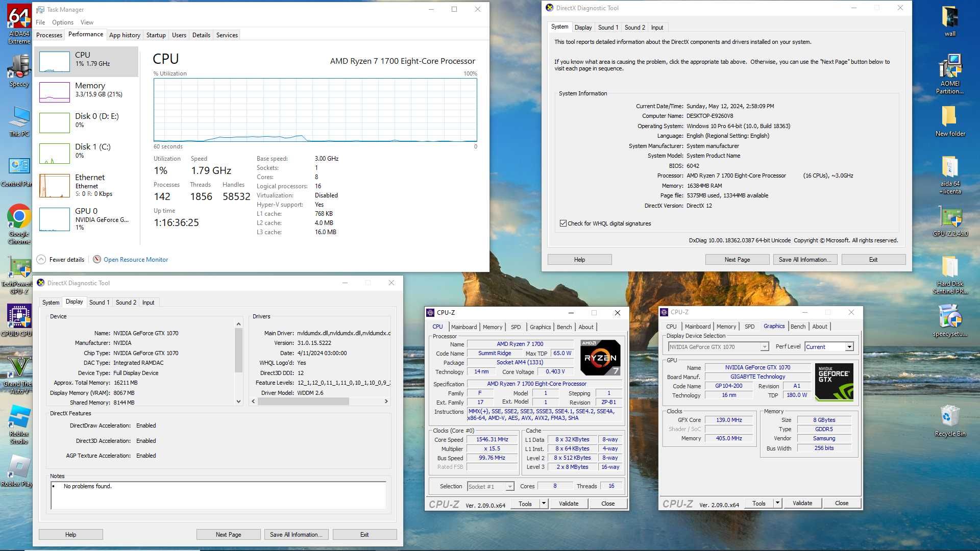
Task: Switch to Bench tab in CPU-Z CPU window
Action: (x=564, y=327)
